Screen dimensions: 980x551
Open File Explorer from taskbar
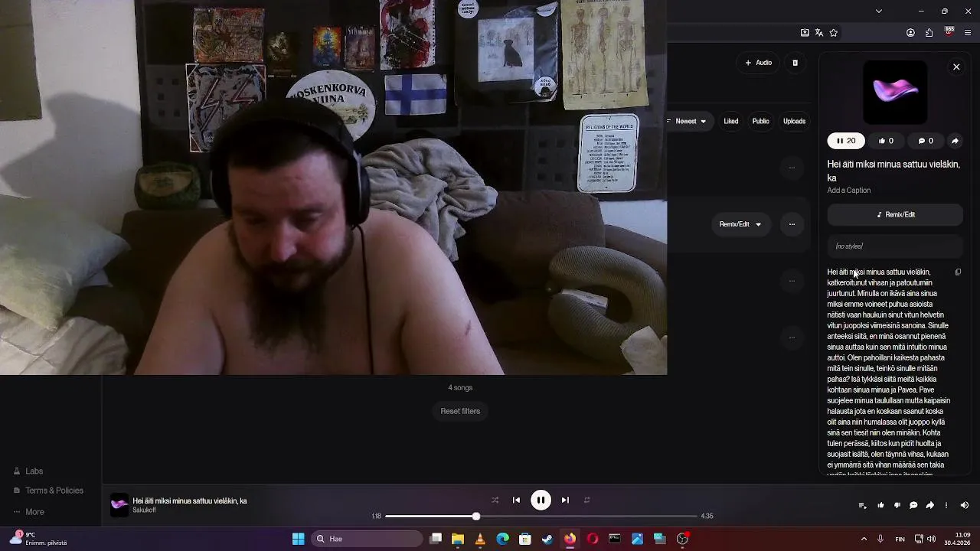tap(458, 539)
